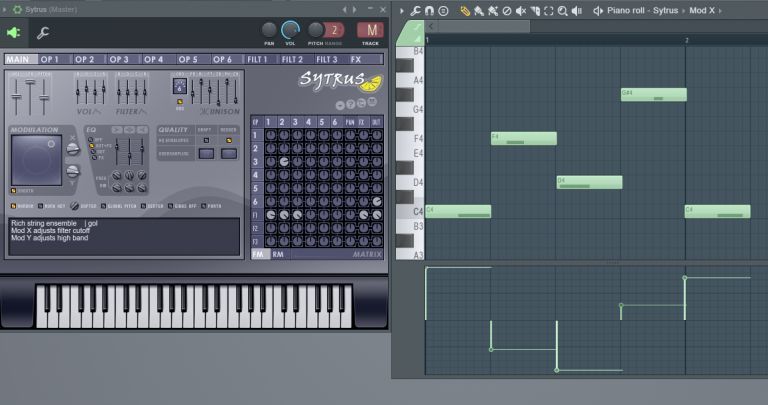Click matrix knob row 3 column 2
The image size is (768, 405).
284,162
